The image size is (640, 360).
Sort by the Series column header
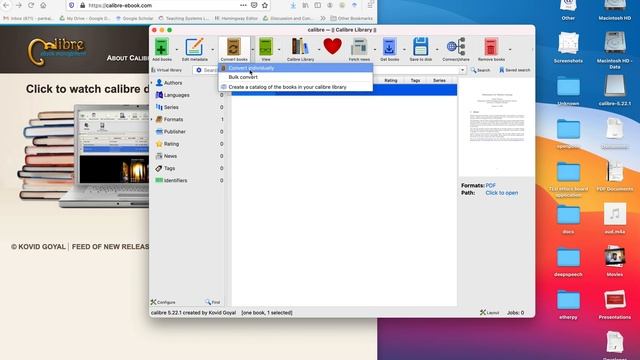(x=439, y=80)
